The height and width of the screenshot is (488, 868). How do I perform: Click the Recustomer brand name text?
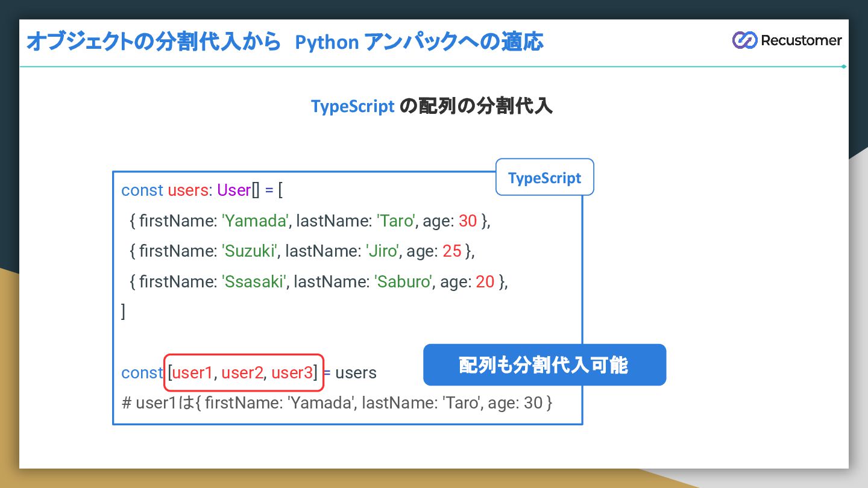[x=801, y=40]
